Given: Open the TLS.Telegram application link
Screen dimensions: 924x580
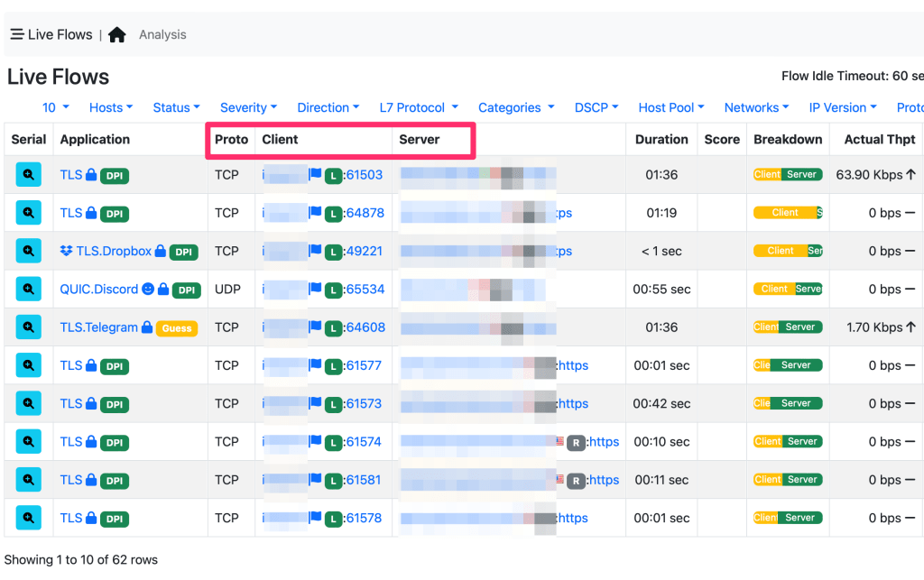Looking at the screenshot, I should click(x=99, y=327).
